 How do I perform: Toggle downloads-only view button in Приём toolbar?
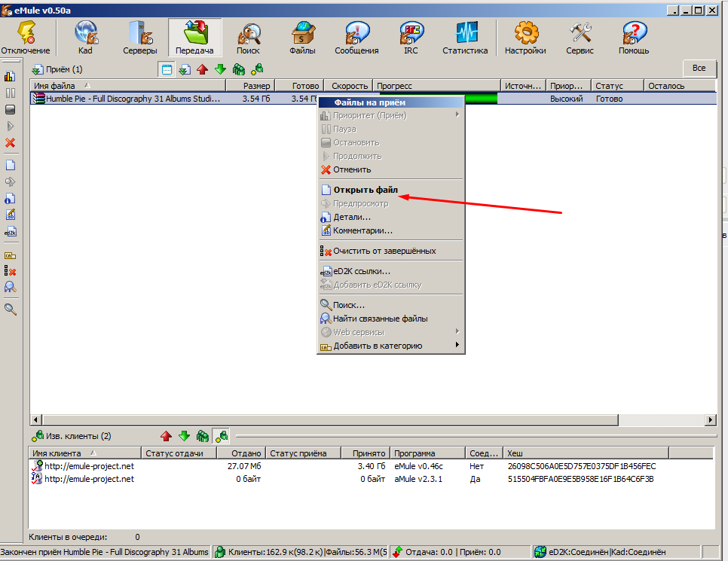[x=185, y=69]
